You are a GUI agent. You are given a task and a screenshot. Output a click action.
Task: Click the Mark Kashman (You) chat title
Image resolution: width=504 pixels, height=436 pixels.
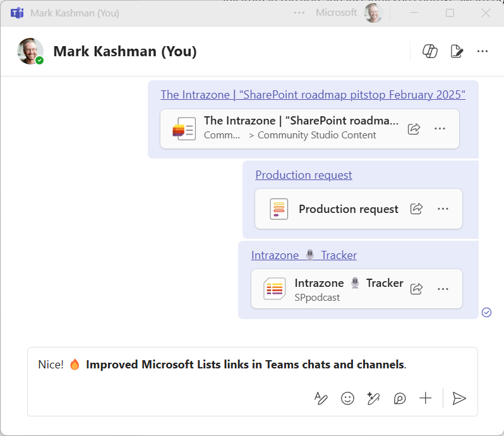125,51
